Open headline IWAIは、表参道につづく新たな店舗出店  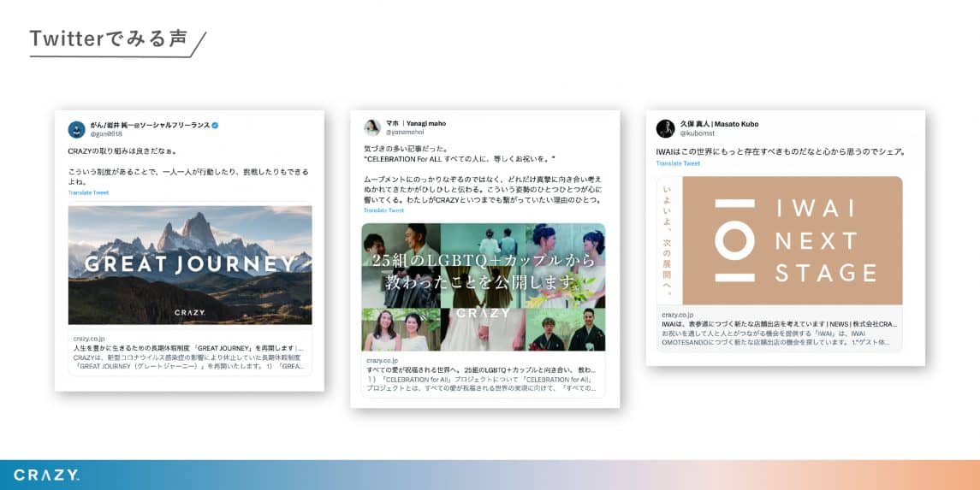click(780, 325)
